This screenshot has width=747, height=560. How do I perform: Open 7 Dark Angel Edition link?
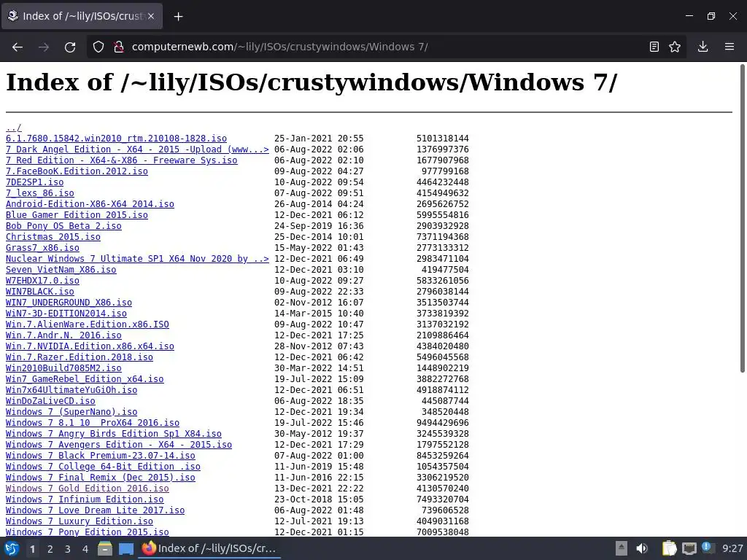coord(137,149)
